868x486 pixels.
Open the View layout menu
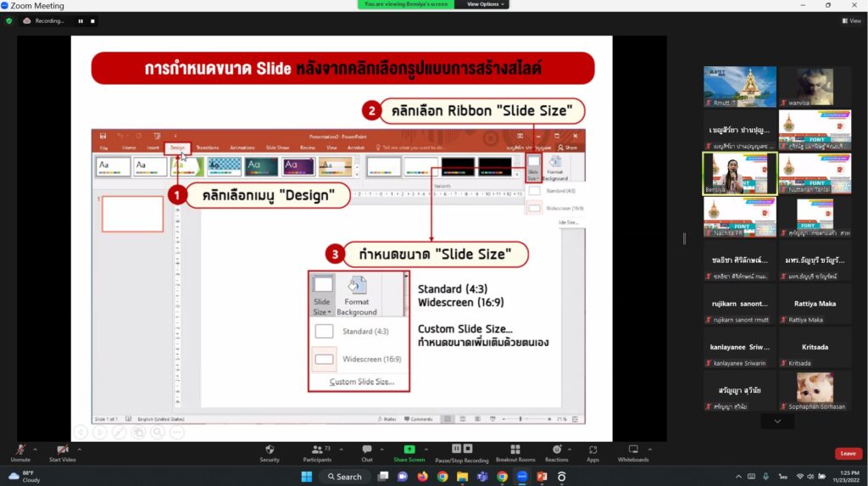click(x=851, y=21)
